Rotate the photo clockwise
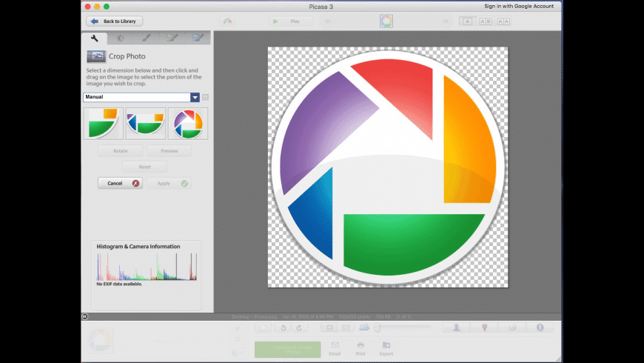Image resolution: width=644 pixels, height=363 pixels. [x=299, y=327]
